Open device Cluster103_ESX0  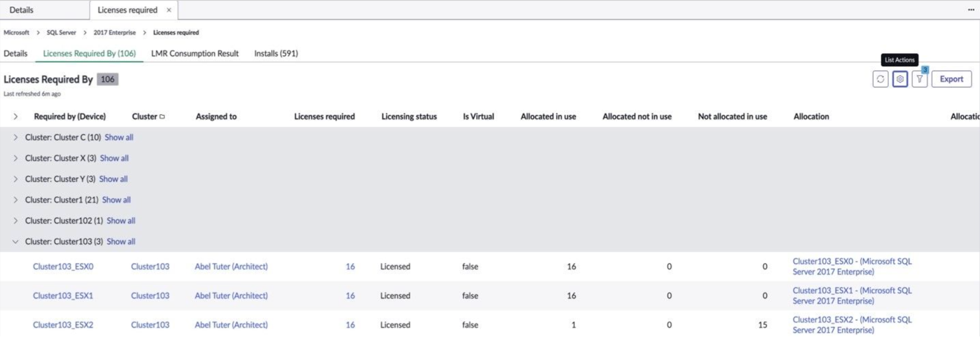(63, 267)
